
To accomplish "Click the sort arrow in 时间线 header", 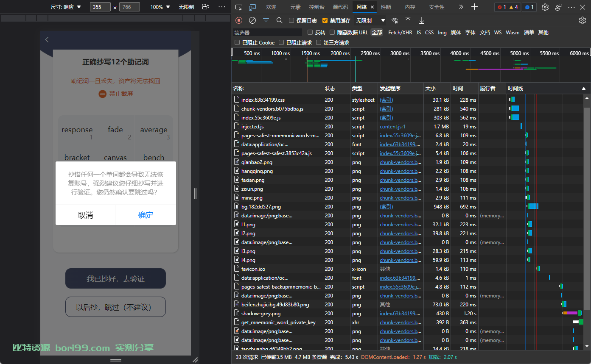I will coord(584,89).
